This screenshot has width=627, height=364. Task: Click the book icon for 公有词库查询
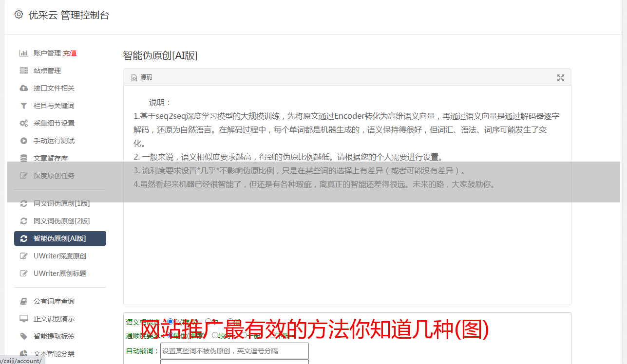pos(23,301)
